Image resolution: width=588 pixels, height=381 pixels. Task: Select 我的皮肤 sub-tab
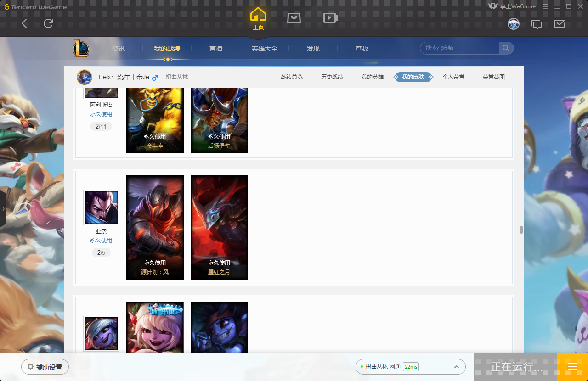coord(413,77)
